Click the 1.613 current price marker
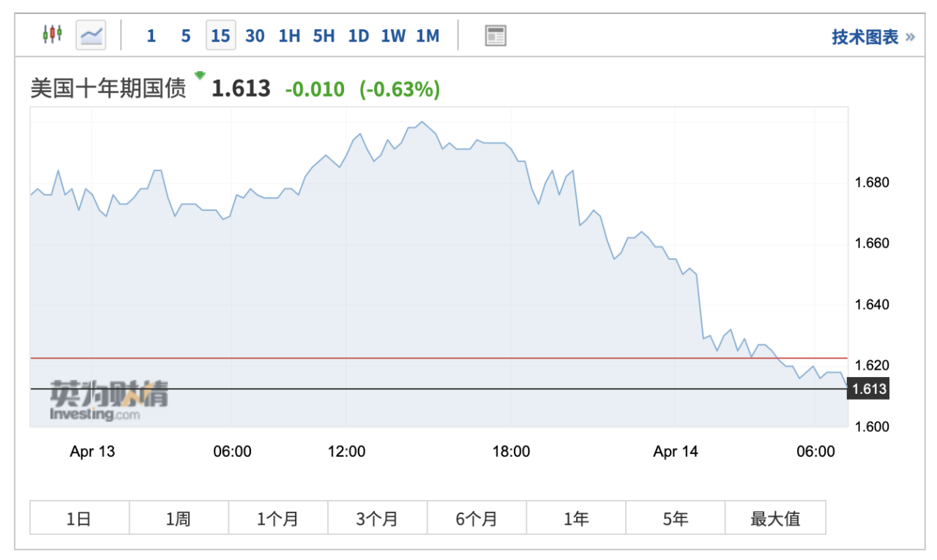This screenshot has width=937, height=560. coord(867,389)
